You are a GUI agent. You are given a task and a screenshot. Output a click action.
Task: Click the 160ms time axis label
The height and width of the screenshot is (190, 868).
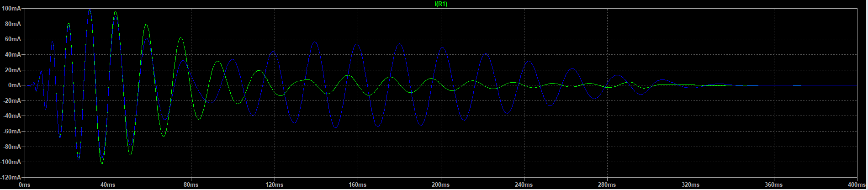pyautogui.click(x=358, y=185)
